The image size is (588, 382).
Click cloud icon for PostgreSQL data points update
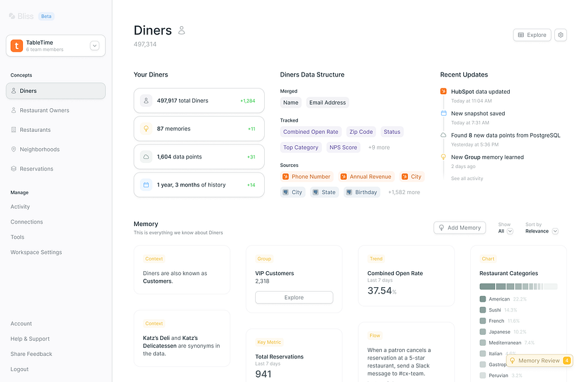(444, 135)
